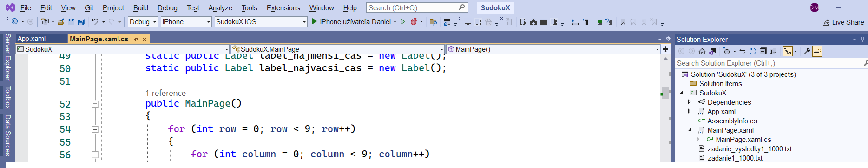The image size is (868, 168).
Task: Save the current file with the disk icon
Action: 71,21
